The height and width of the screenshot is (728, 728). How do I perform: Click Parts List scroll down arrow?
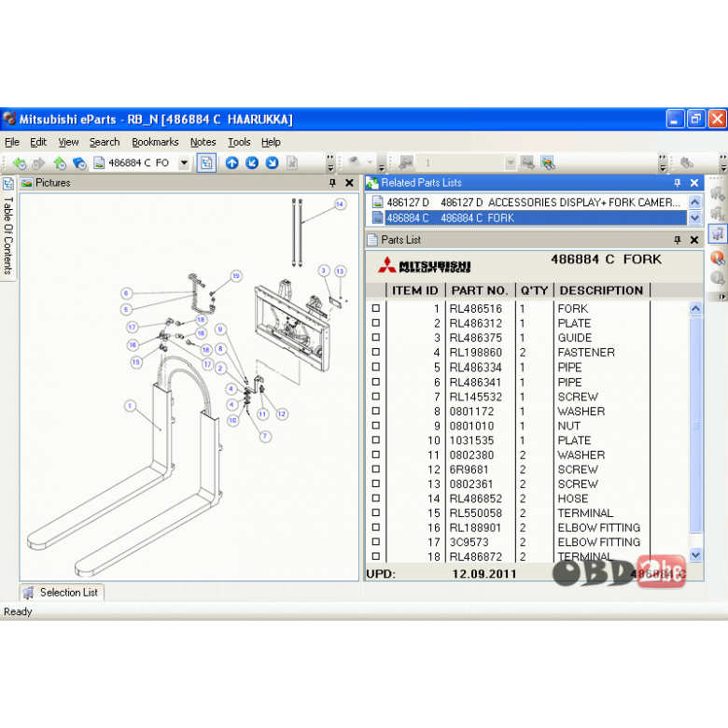pos(695,554)
